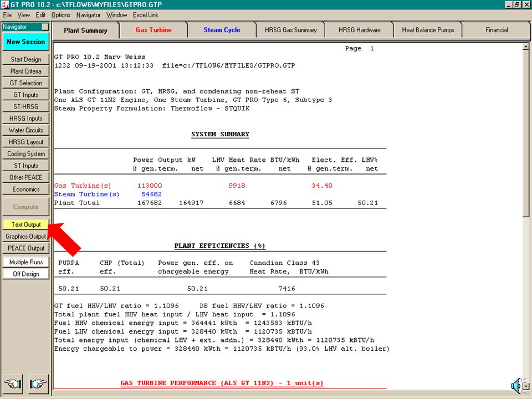
Task: Start a New Session
Action: [26, 42]
